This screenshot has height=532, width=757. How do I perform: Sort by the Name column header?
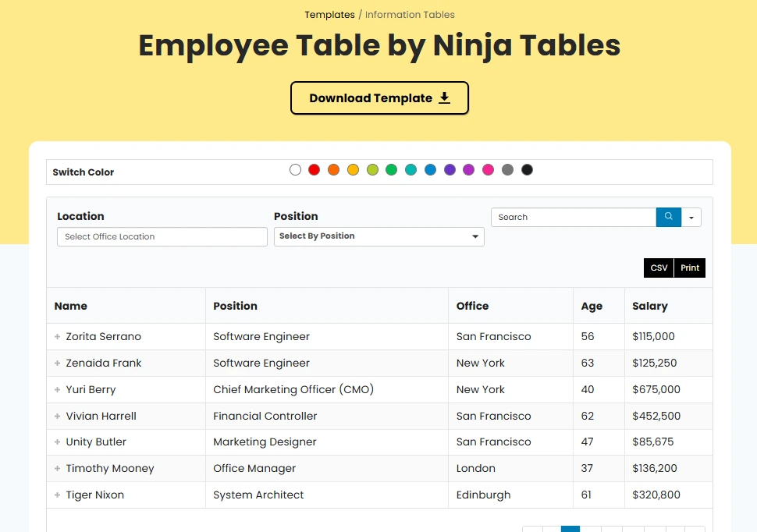[126, 306]
